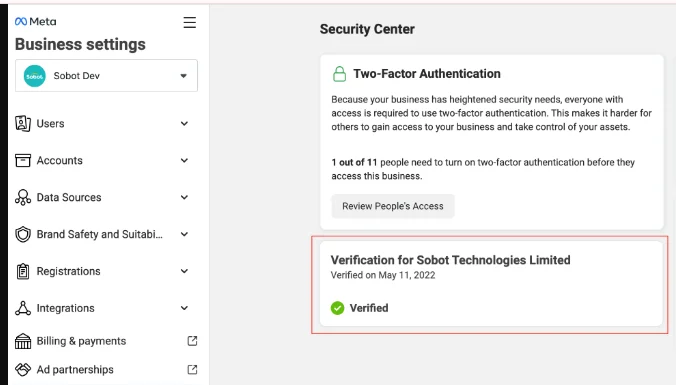Select Data Sources in the sidebar
The height and width of the screenshot is (385, 676).
[x=69, y=197]
